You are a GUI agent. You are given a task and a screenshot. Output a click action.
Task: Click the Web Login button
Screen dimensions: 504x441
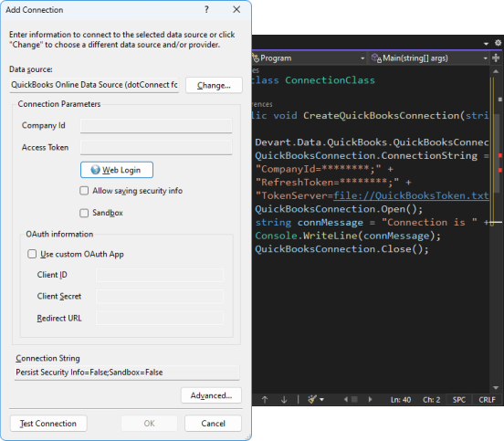point(117,170)
